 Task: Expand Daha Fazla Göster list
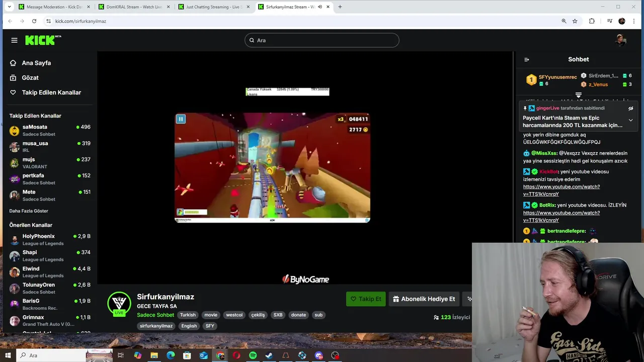coord(29,211)
